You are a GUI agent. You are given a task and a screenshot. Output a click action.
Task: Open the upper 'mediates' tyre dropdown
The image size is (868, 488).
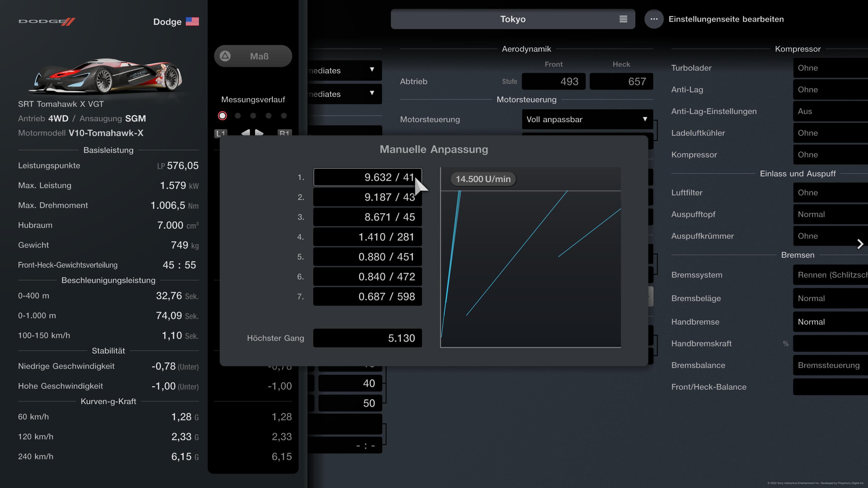tap(345, 70)
